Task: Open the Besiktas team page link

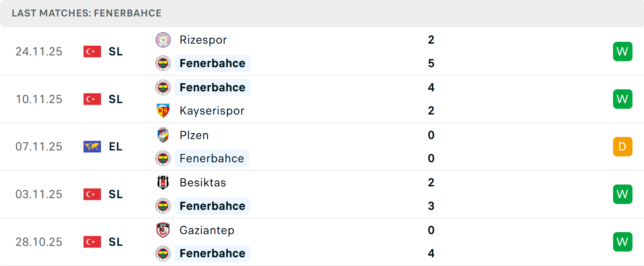Action: pos(203,182)
